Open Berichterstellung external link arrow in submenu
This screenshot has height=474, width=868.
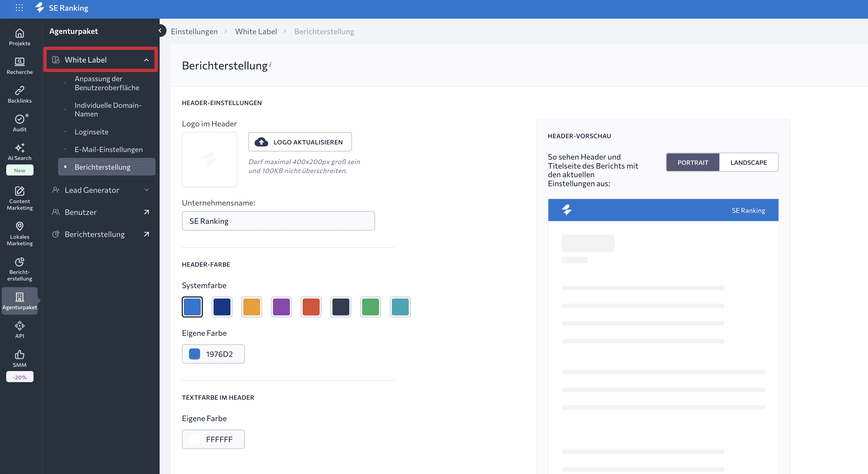147,234
